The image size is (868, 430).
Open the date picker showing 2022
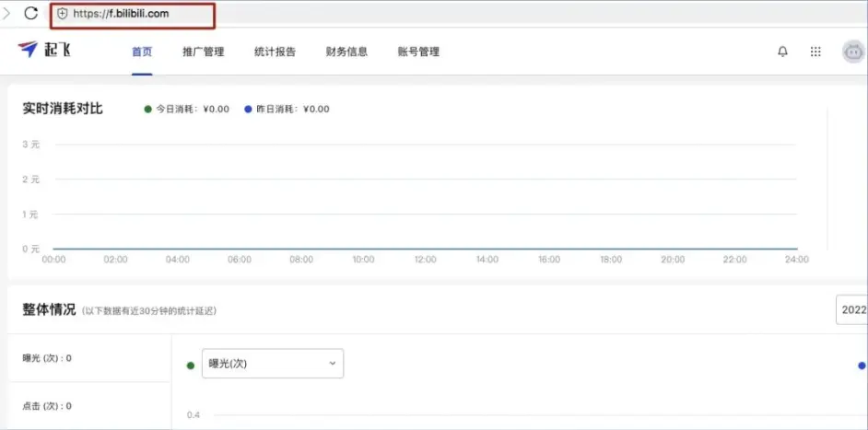tap(852, 310)
